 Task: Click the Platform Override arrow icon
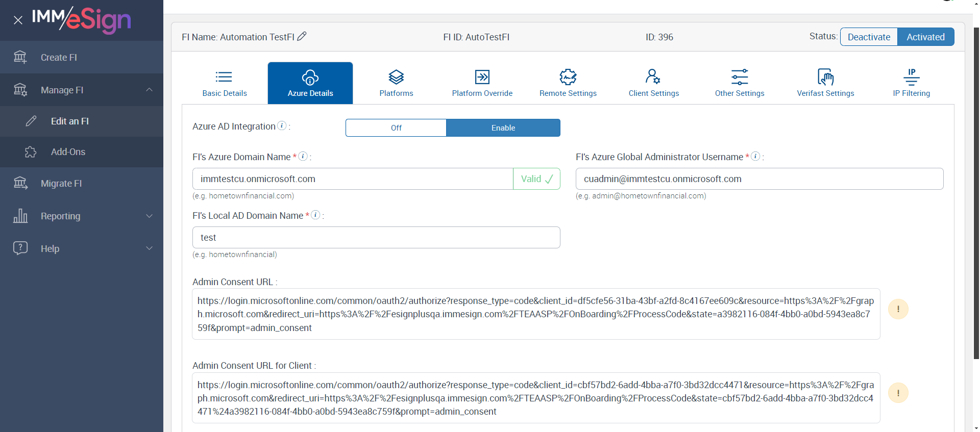click(482, 77)
